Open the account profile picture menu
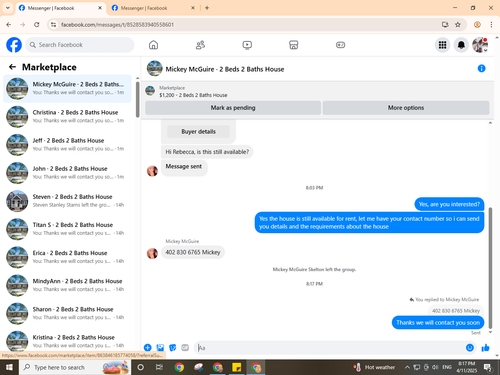This screenshot has height=375, width=500. point(480,45)
